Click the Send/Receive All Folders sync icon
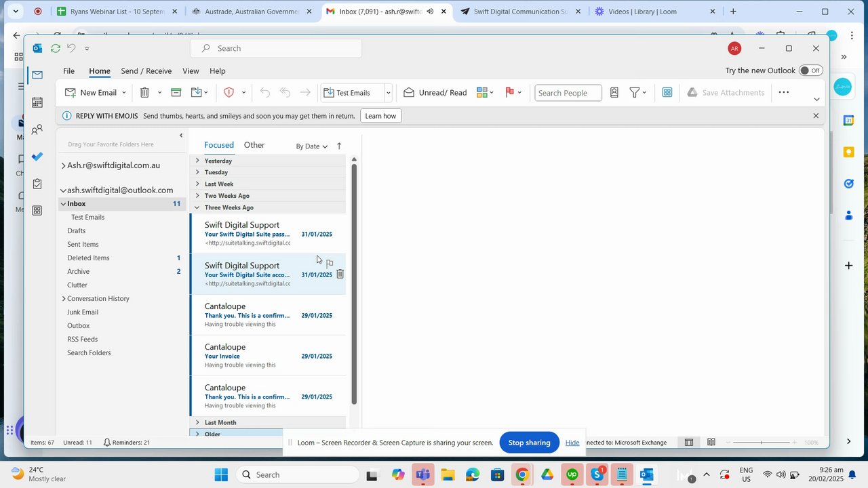Screen dimensions: 868x488 (x=56, y=48)
